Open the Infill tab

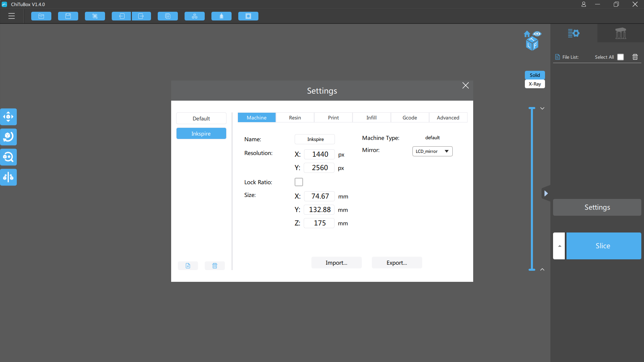pos(371,117)
